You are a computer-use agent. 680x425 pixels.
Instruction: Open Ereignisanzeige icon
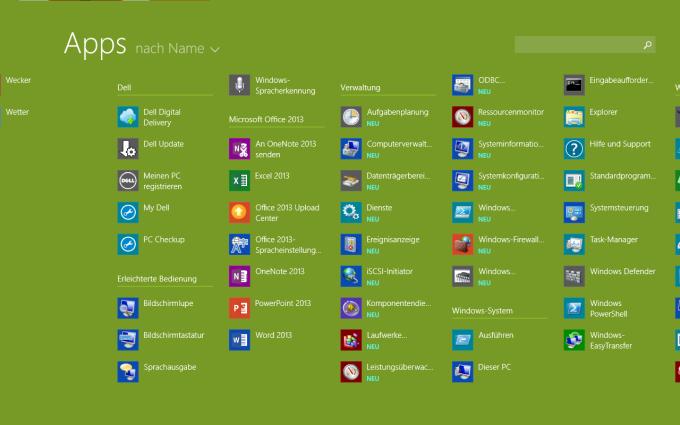[x=351, y=245]
